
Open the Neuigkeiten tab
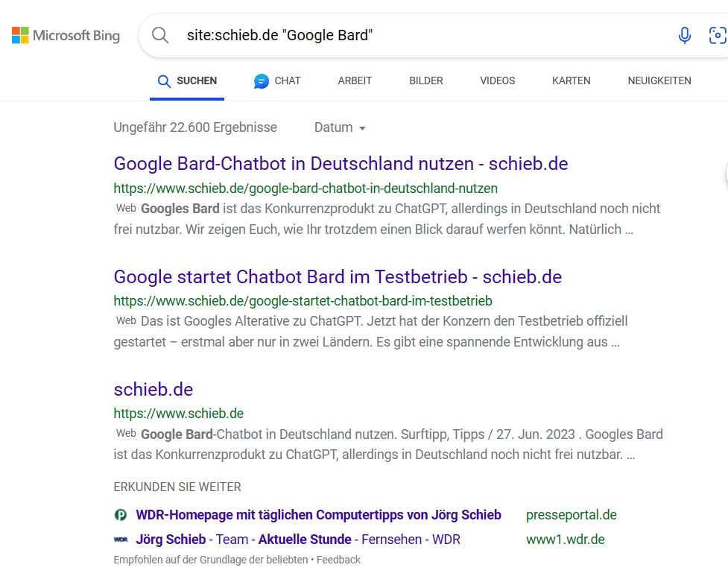tap(659, 80)
